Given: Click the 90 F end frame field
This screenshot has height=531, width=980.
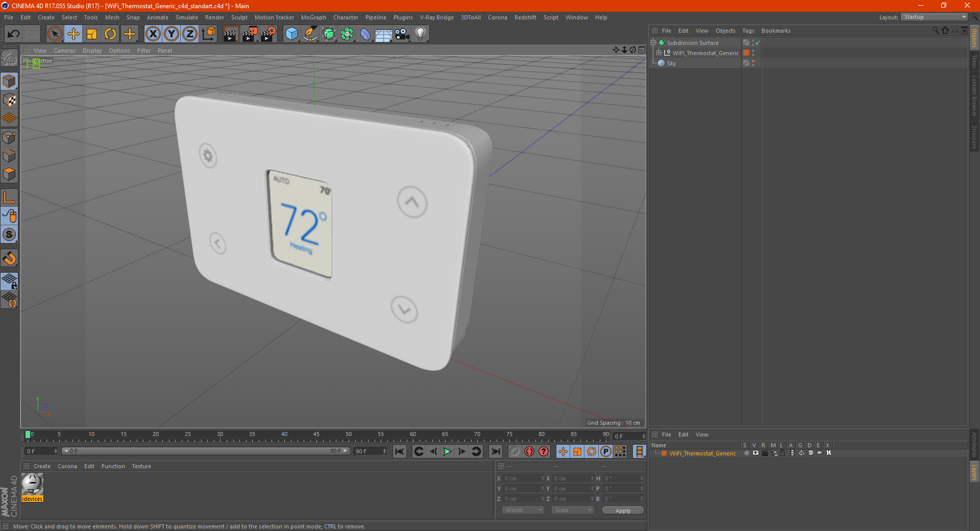Looking at the screenshot, I should click(370, 451).
